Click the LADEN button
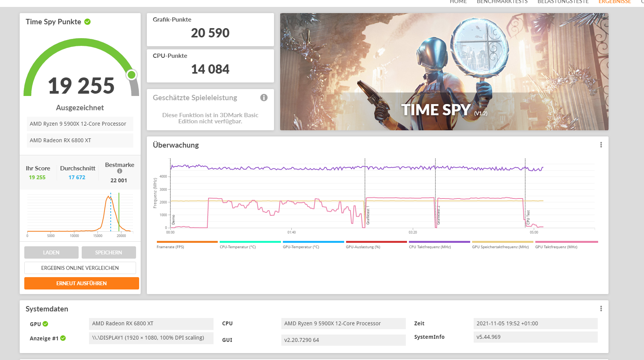This screenshot has width=644, height=360. 51,252
